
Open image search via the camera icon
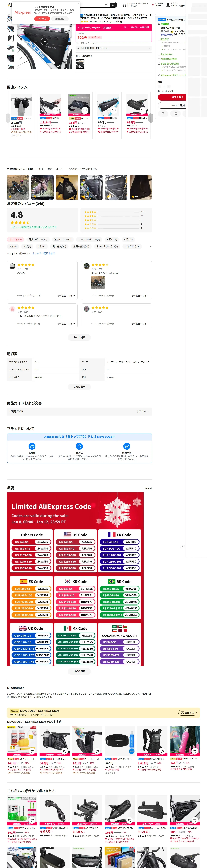point(106,5)
